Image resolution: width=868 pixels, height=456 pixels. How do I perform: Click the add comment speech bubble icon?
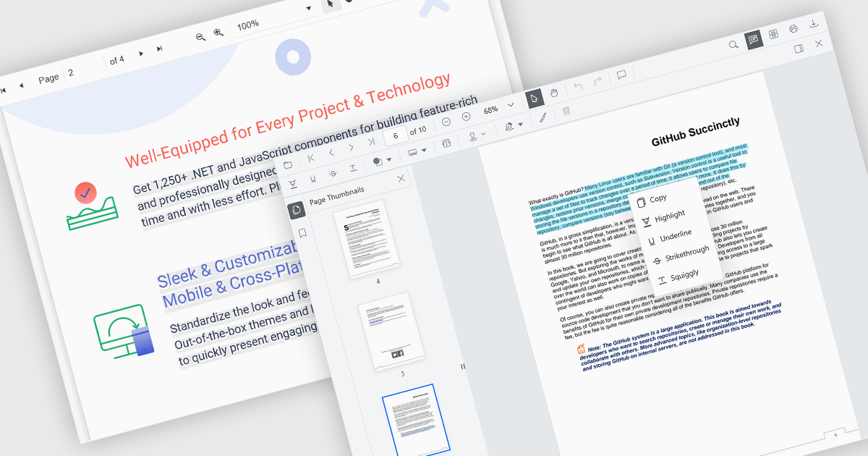(621, 75)
